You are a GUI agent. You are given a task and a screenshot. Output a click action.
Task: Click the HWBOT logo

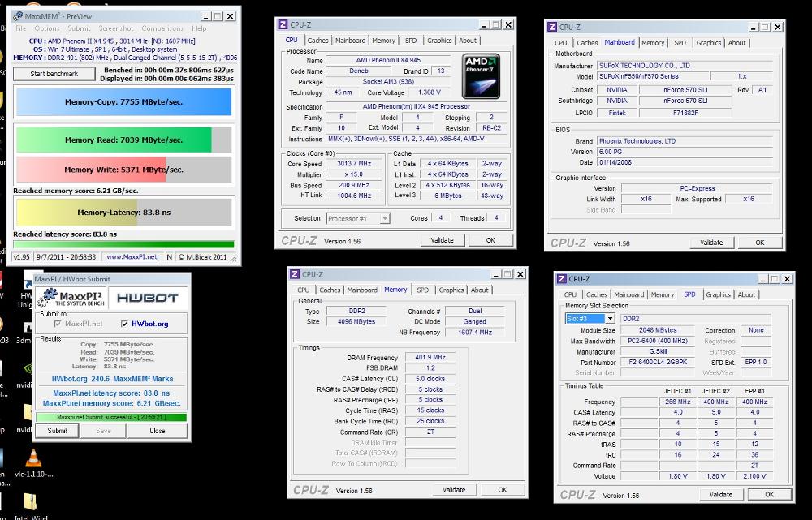[x=148, y=298]
